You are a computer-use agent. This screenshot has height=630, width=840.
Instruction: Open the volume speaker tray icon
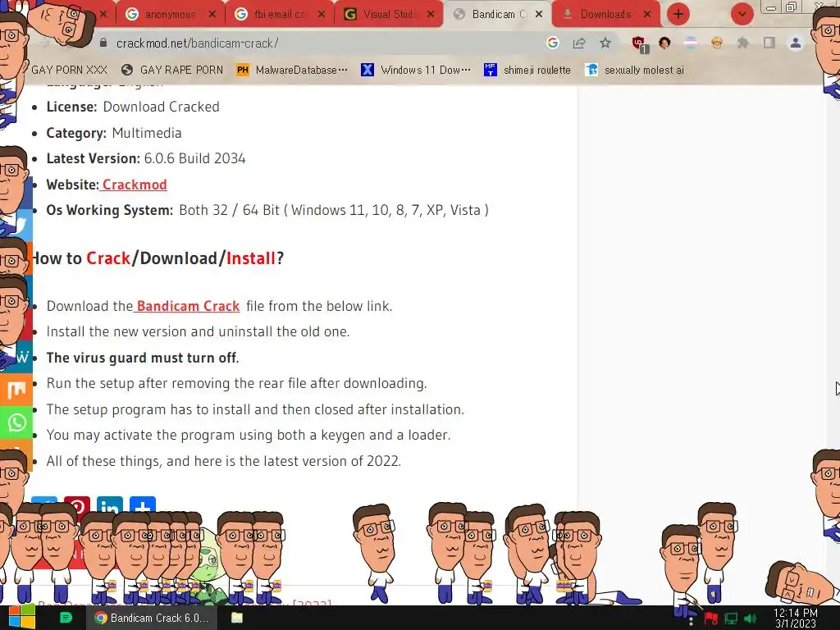tap(751, 619)
